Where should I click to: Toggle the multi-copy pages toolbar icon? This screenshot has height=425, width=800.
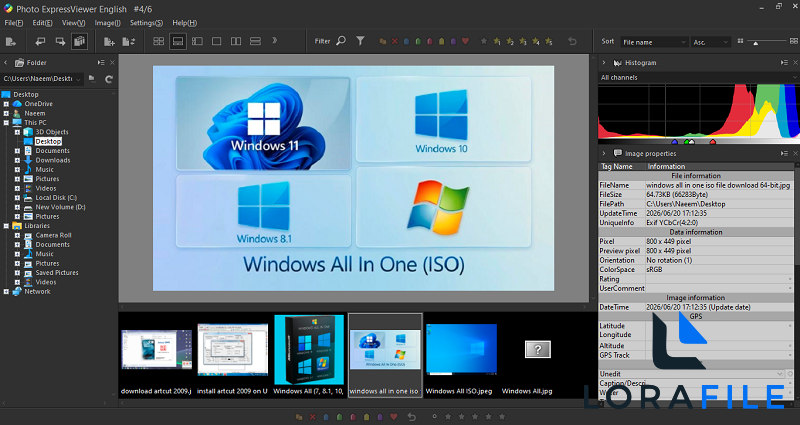pos(80,41)
